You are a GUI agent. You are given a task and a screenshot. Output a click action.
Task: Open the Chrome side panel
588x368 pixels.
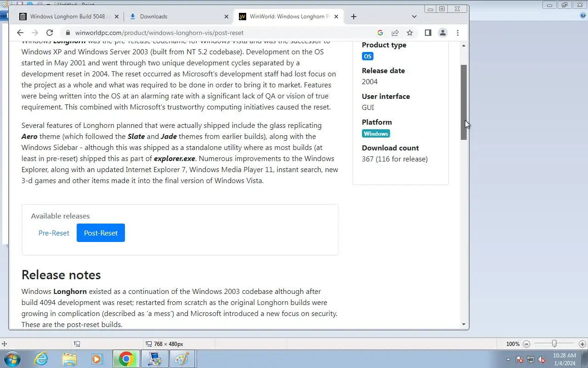point(428,33)
